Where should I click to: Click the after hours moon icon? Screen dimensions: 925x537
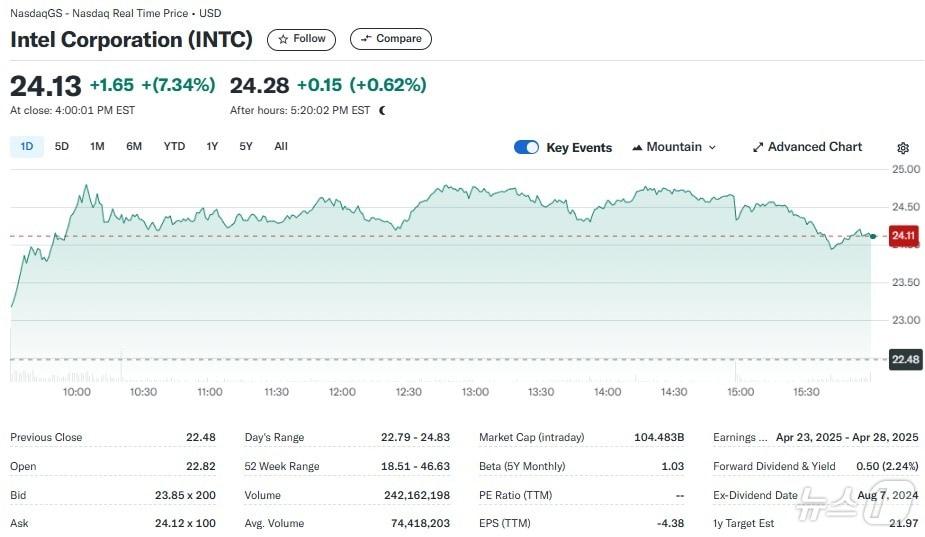pos(382,110)
